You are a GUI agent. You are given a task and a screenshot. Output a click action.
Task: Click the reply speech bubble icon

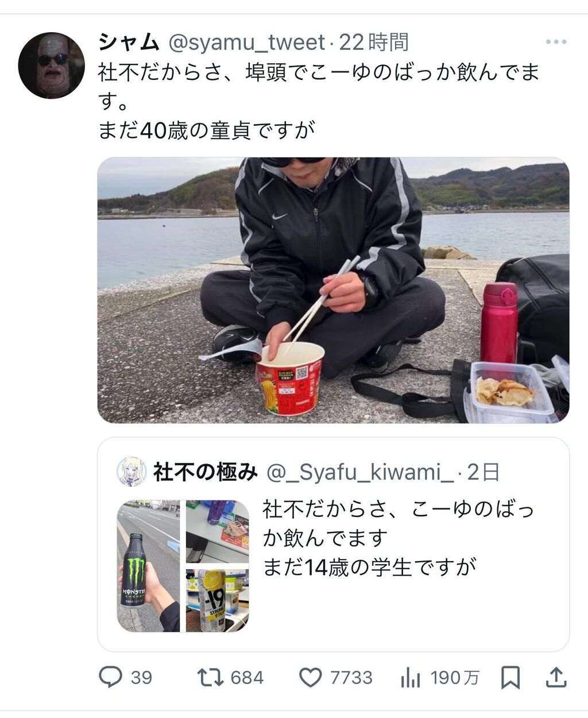(x=110, y=677)
